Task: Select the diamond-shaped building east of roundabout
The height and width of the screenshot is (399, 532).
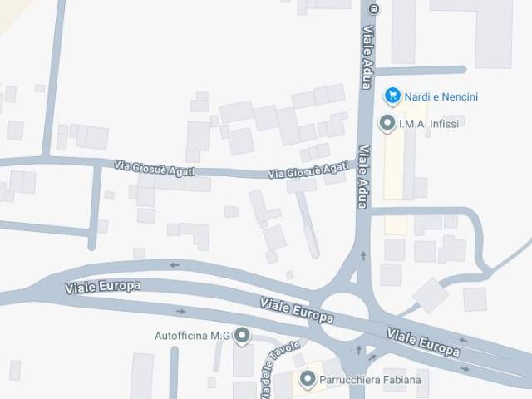Action: tap(431, 296)
